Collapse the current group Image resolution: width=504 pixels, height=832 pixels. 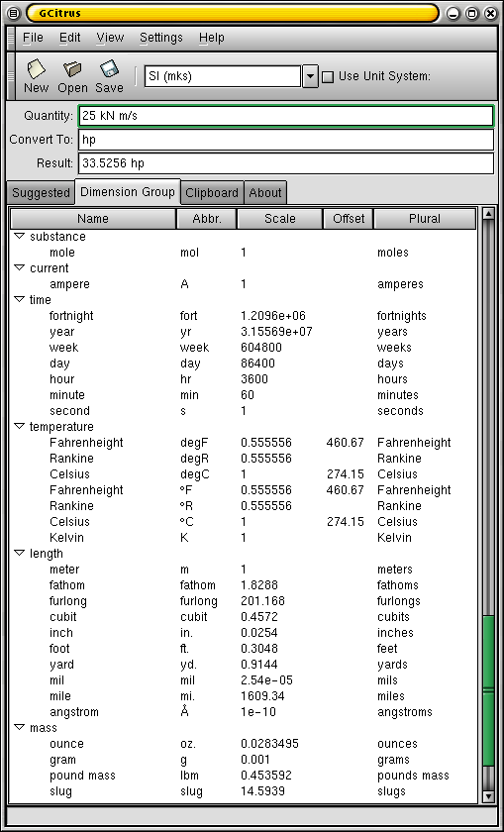19,268
